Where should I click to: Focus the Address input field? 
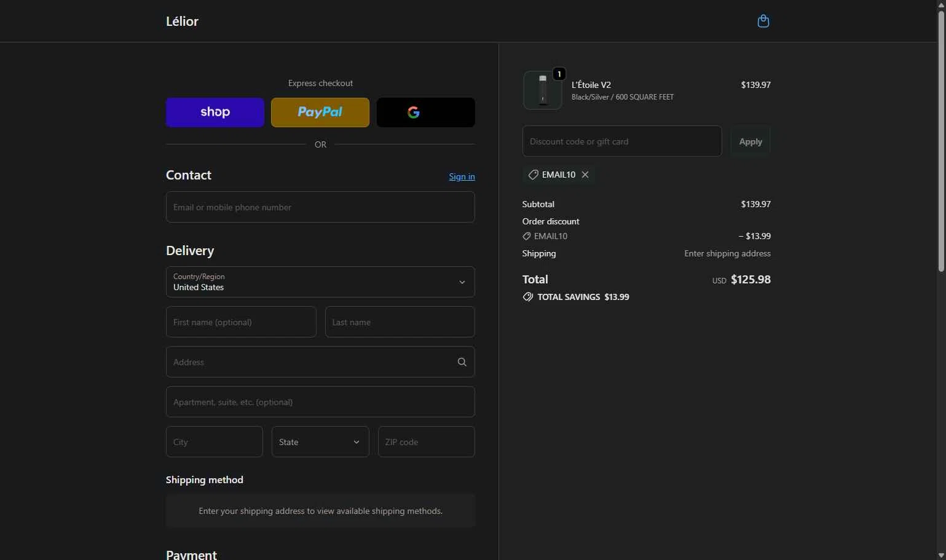320,362
